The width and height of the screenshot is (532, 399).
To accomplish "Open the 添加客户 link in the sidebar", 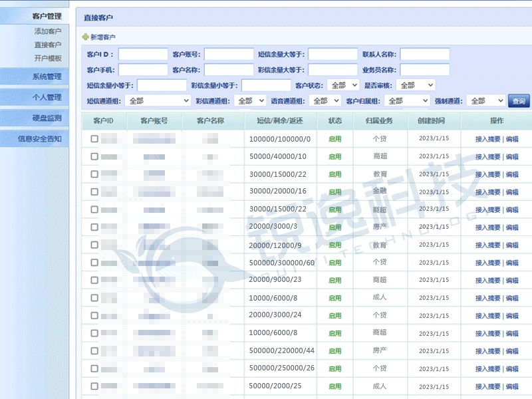I will tap(48, 31).
